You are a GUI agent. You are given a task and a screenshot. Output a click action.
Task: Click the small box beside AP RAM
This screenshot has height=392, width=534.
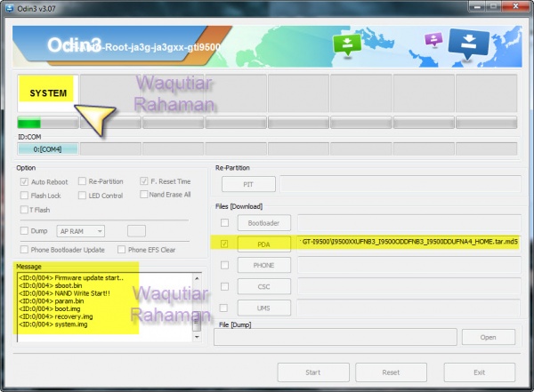click(x=136, y=231)
